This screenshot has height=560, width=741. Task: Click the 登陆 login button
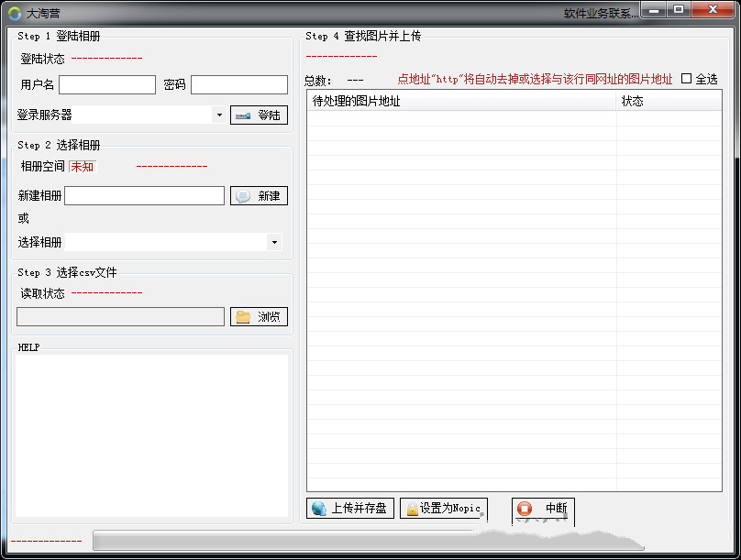pos(259,115)
